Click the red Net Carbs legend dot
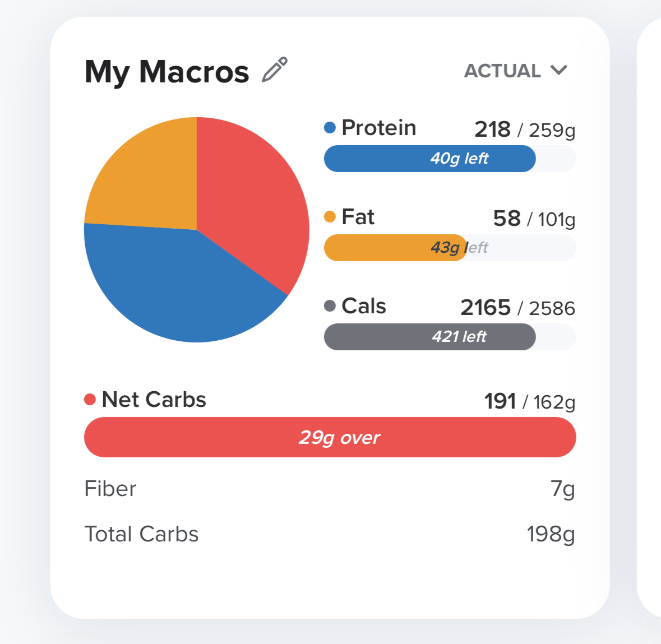Image resolution: width=661 pixels, height=644 pixels. (90, 400)
